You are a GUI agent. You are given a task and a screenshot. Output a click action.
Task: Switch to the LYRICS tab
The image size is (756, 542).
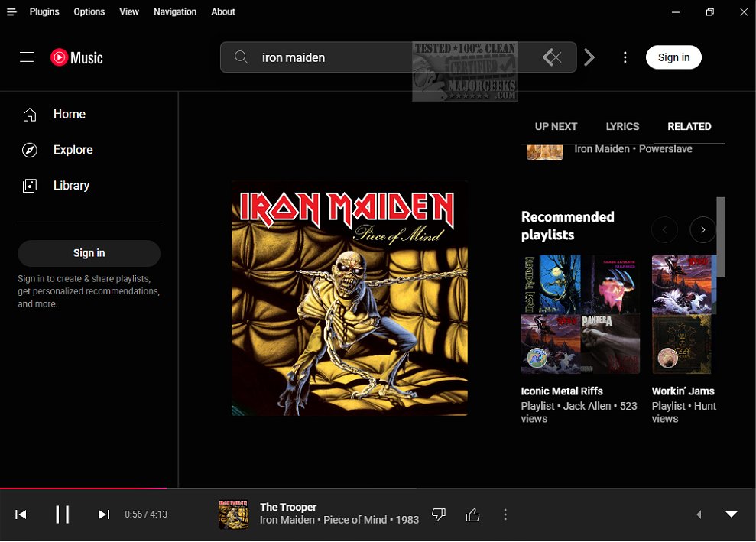pyautogui.click(x=622, y=126)
